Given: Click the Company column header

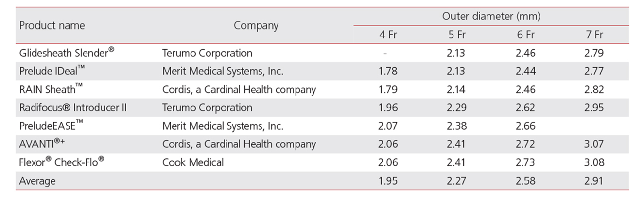Looking at the screenshot, I should click(256, 26).
